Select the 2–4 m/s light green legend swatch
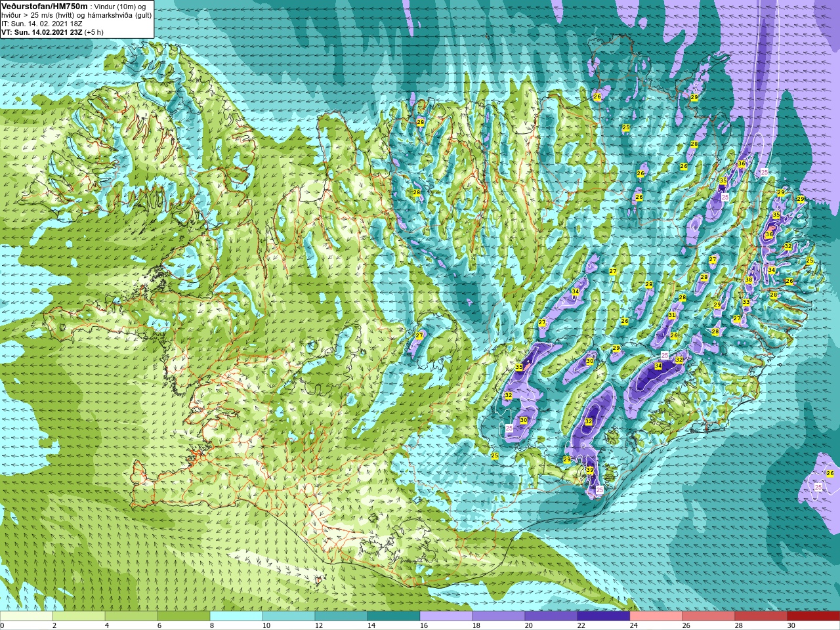Image resolution: width=840 pixels, height=630 pixels. (x=79, y=616)
